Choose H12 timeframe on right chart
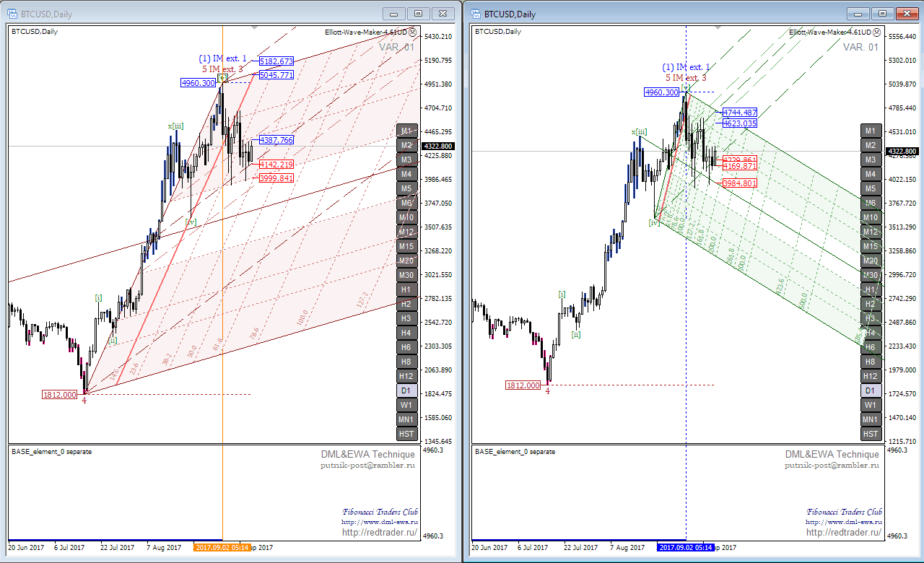Viewport: 924px width, 563px height. pyautogui.click(x=871, y=376)
